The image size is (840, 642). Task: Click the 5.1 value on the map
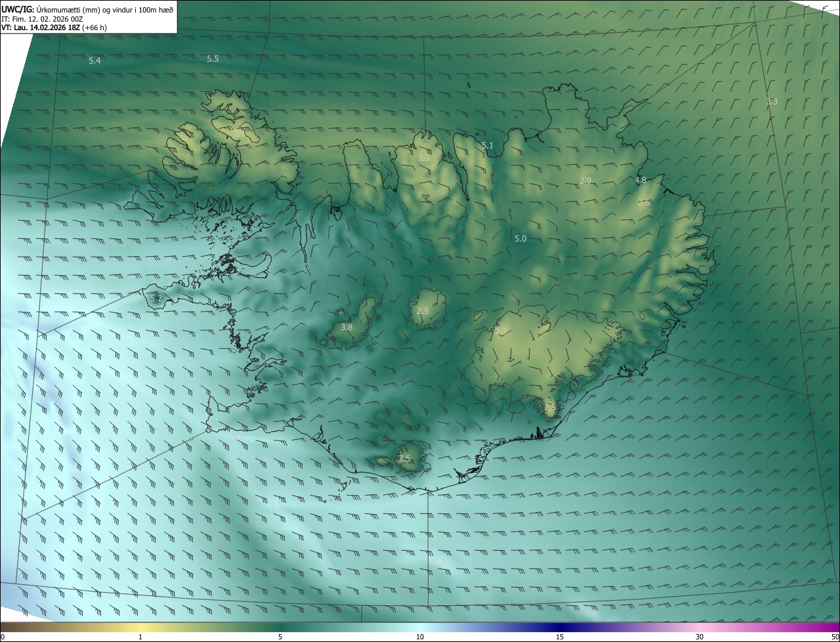[488, 145]
